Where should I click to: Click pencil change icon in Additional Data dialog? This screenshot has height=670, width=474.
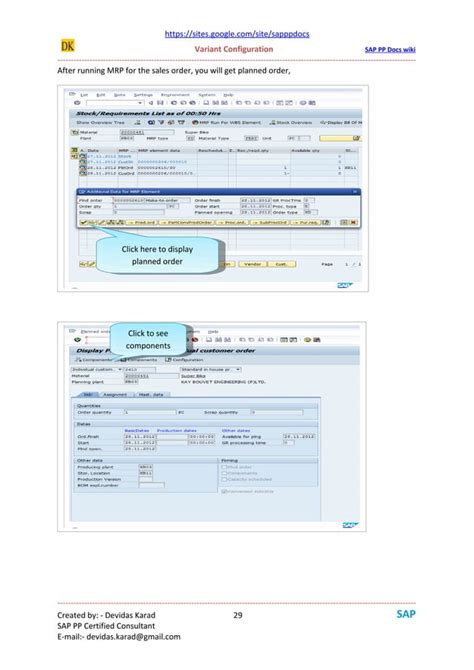101,223
